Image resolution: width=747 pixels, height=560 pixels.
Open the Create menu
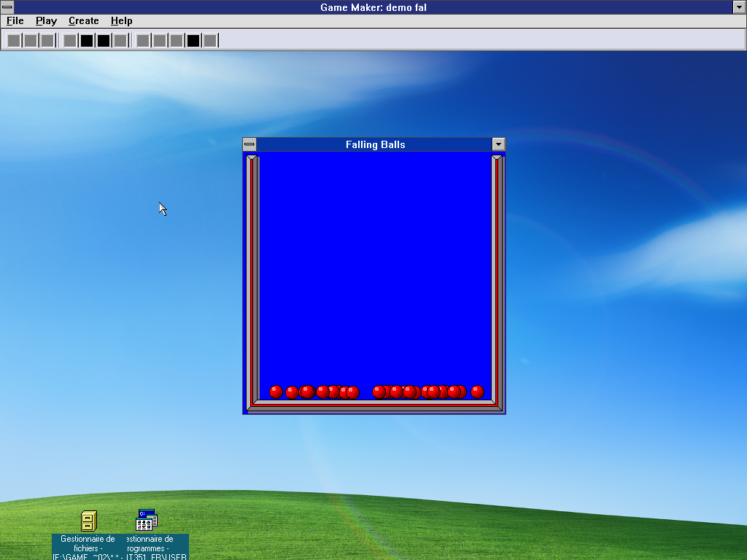(84, 21)
